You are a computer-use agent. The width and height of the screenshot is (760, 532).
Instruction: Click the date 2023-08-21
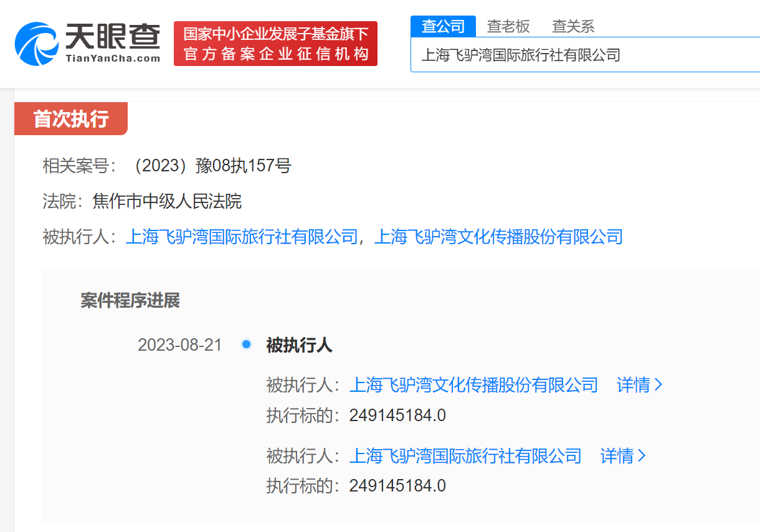point(180,345)
